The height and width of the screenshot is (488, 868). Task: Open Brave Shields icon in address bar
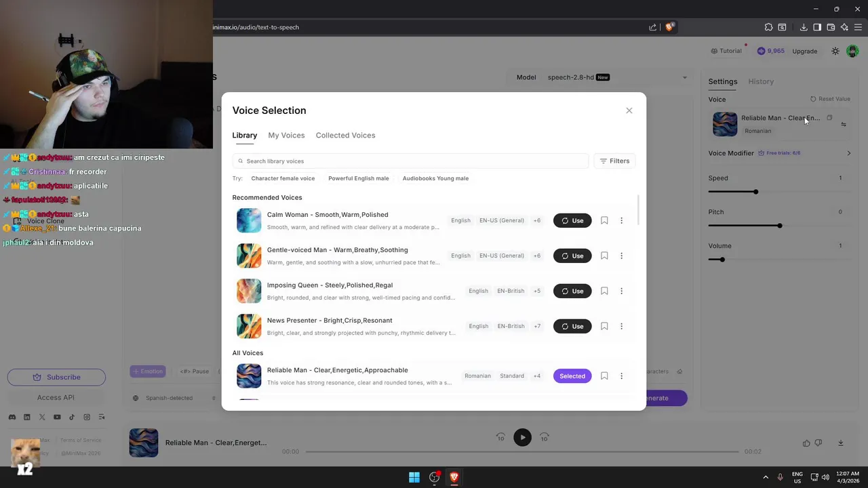point(670,27)
